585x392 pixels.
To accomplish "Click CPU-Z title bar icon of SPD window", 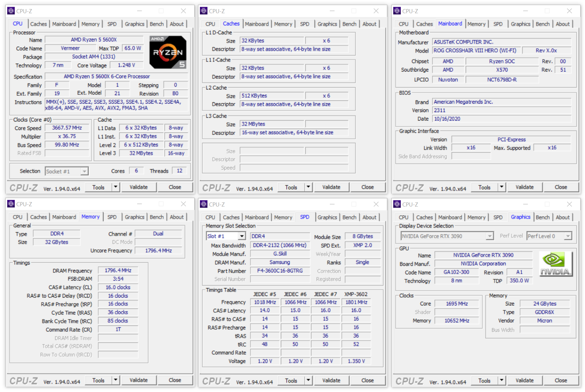I will click(204, 204).
